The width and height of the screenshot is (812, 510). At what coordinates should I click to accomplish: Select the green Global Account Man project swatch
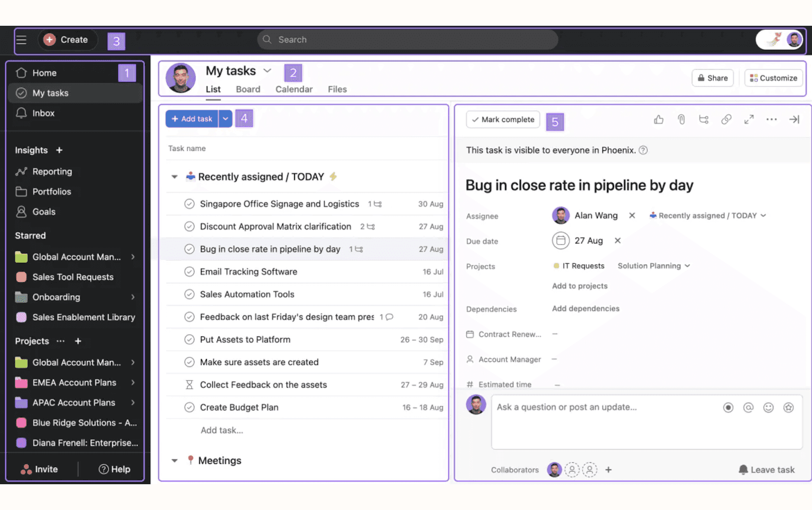click(21, 362)
